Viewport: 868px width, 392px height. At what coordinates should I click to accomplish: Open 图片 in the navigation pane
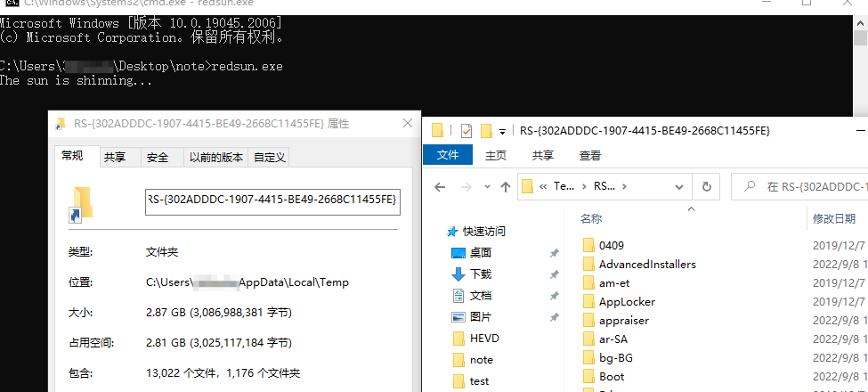481,317
